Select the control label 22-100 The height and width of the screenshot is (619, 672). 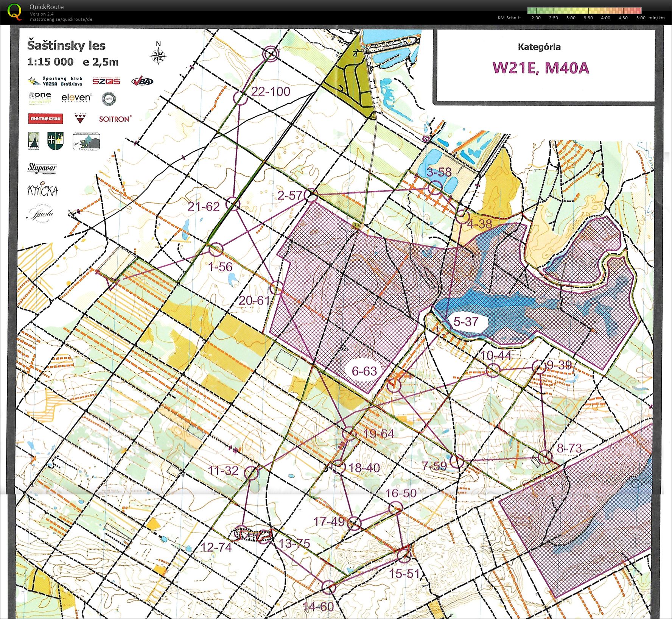(271, 92)
